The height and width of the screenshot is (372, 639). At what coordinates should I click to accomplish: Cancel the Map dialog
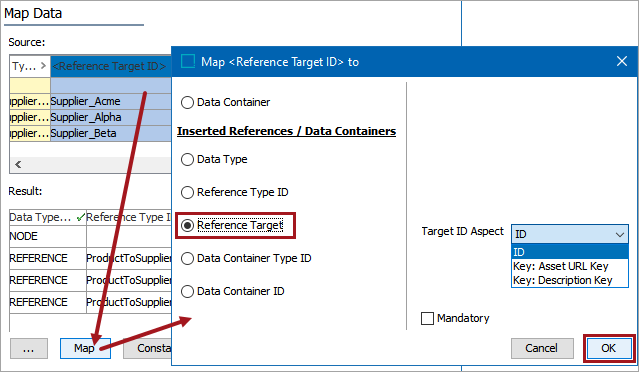pos(542,348)
